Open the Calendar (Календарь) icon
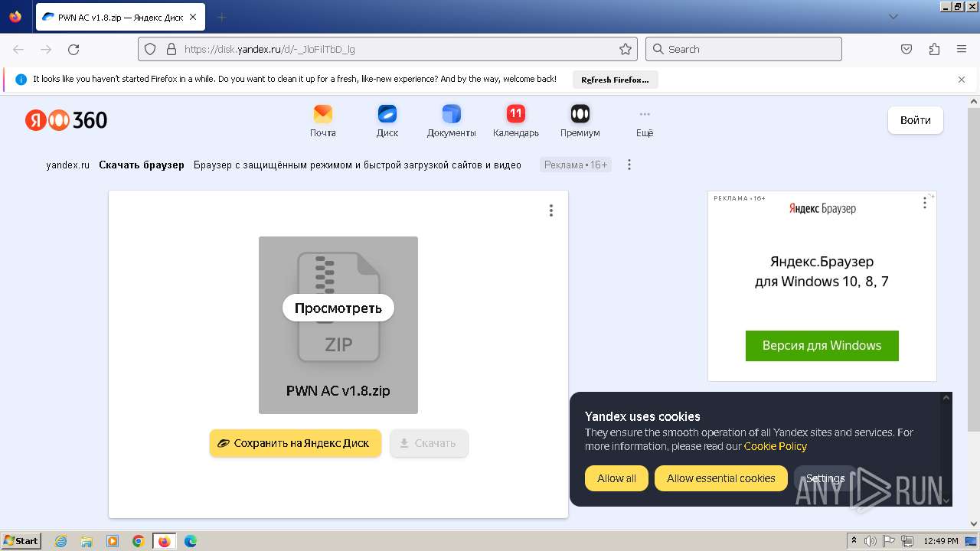 click(x=516, y=121)
